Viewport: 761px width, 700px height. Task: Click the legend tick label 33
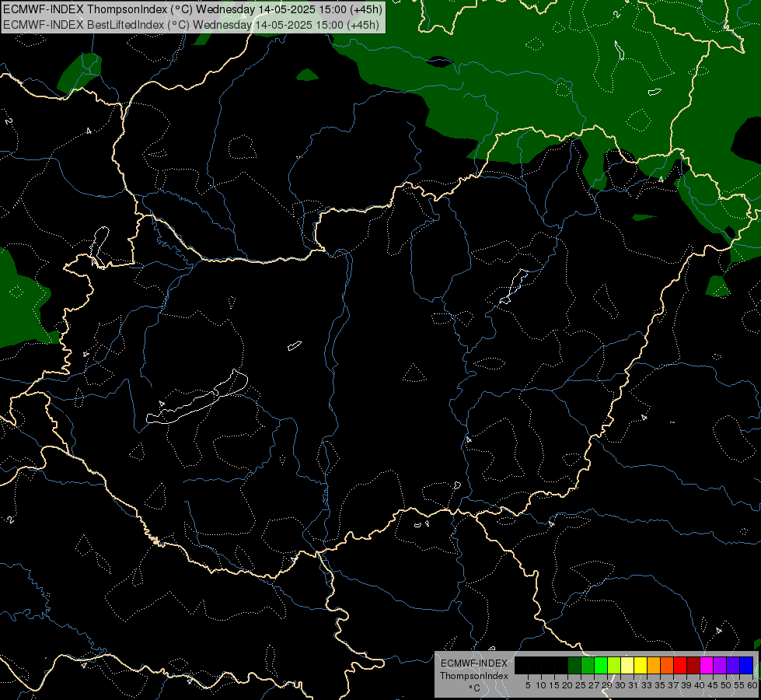click(x=647, y=685)
